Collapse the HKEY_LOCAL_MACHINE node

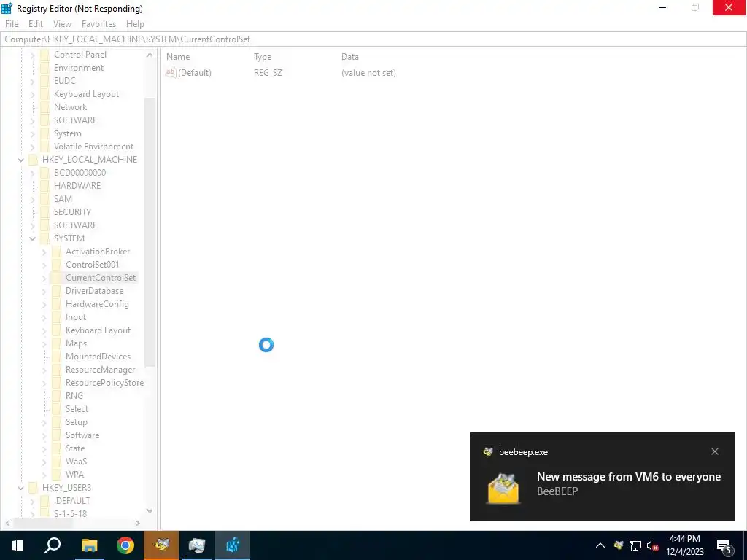tap(20, 160)
